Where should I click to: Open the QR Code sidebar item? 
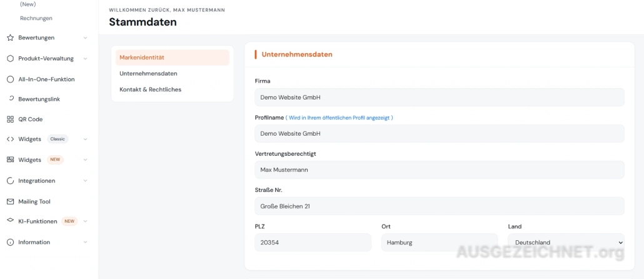tap(31, 119)
